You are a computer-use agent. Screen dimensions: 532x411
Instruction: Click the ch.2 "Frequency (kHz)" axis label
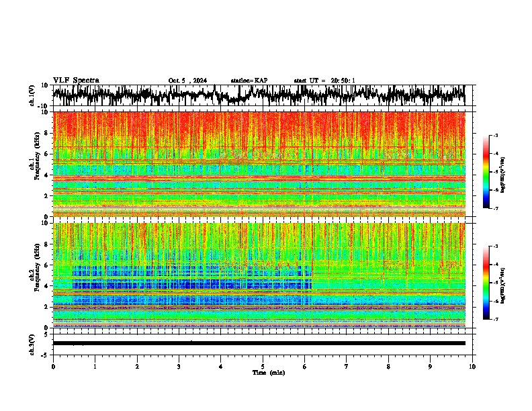pyautogui.click(x=38, y=267)
